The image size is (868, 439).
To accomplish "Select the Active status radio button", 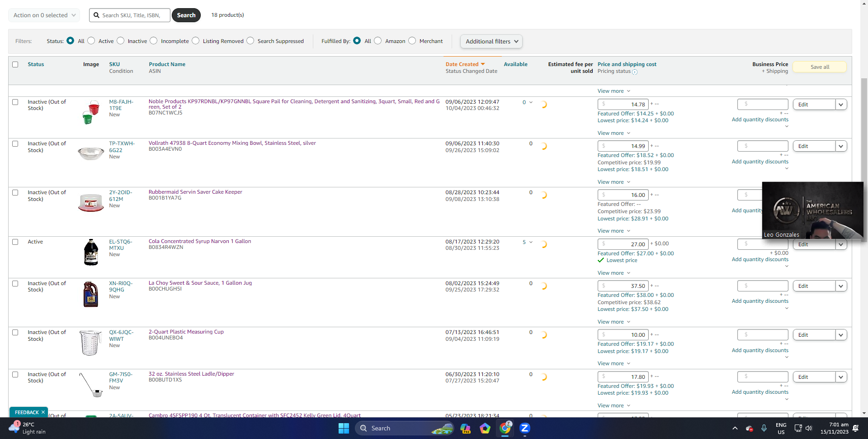I will (x=91, y=41).
